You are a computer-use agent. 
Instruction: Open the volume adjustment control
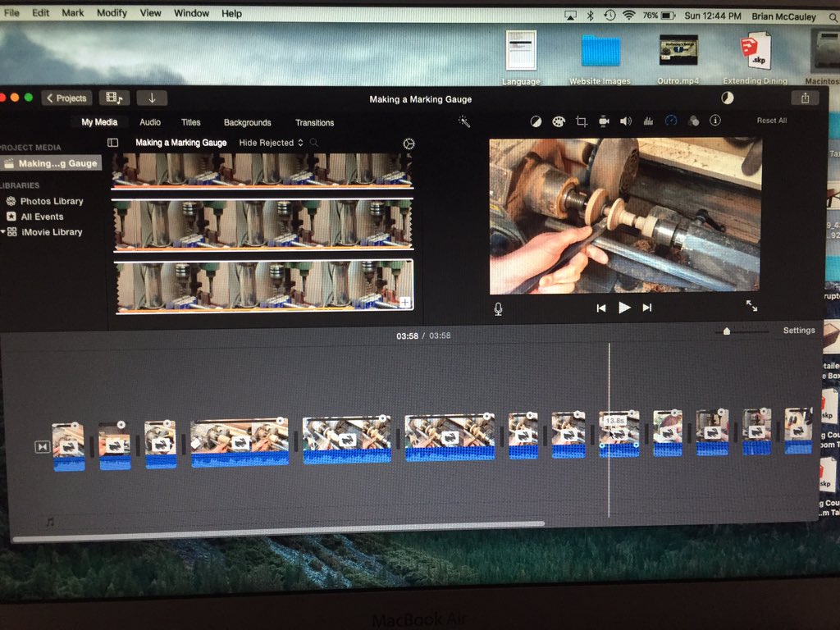tap(626, 121)
